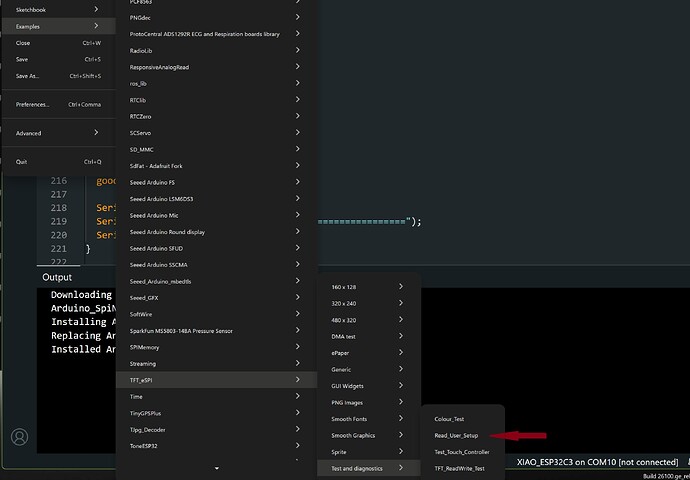Open the Seeed Arduino SFUD examples
Screen dimensions: 690x480
coord(217,248)
